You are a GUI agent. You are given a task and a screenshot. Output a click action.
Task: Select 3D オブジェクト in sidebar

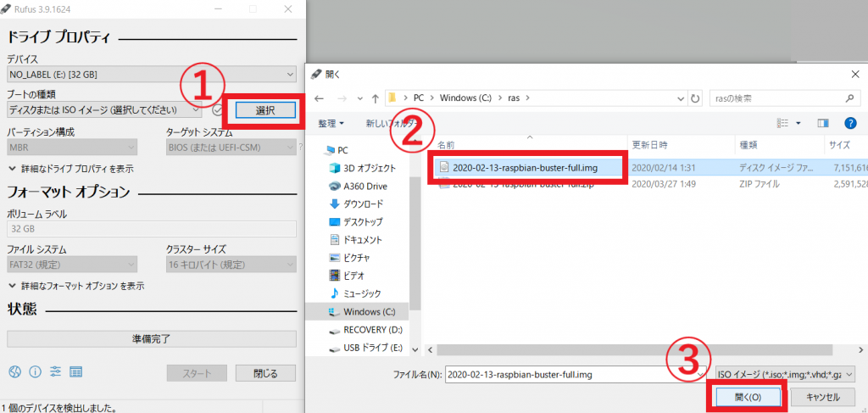point(362,168)
